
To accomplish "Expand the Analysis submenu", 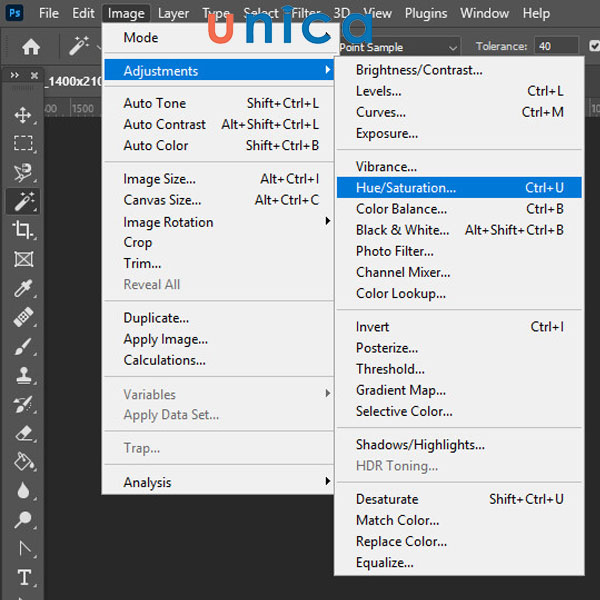I will click(x=147, y=482).
